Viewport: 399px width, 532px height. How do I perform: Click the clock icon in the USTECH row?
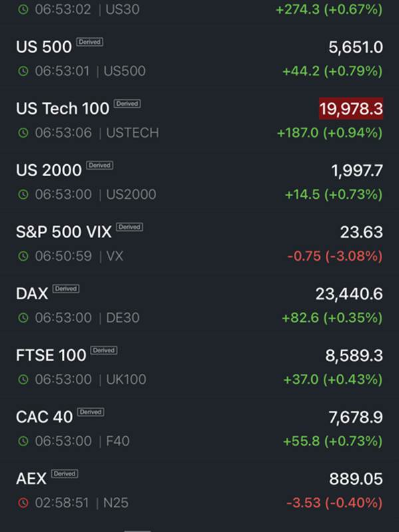tap(23, 132)
